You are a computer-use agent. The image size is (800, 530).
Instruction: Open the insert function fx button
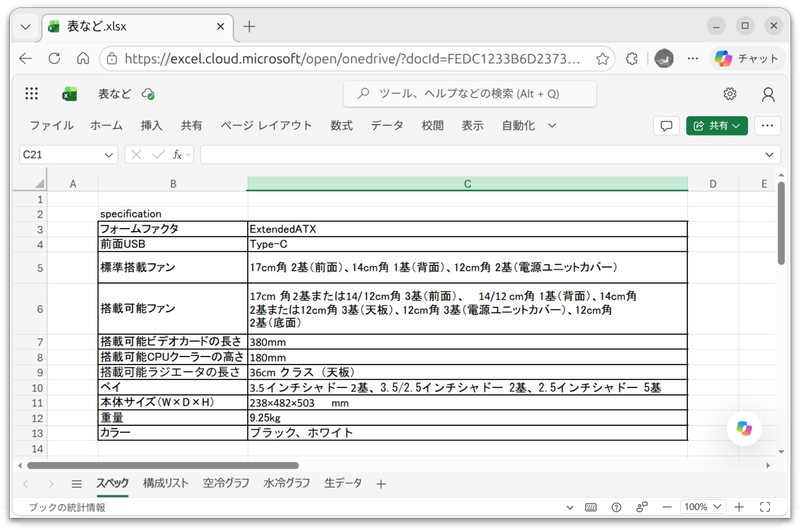[x=177, y=155]
